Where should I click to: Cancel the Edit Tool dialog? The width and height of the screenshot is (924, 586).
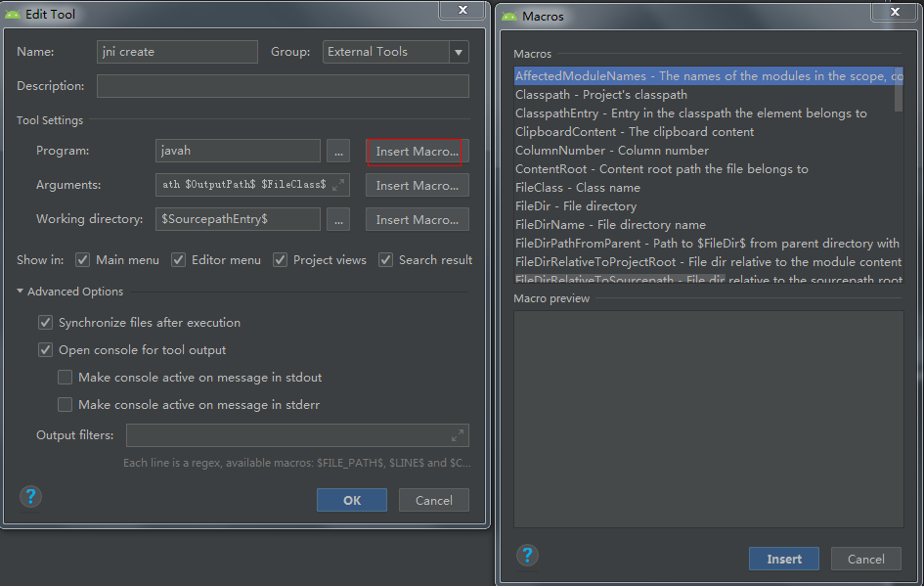[x=434, y=500]
